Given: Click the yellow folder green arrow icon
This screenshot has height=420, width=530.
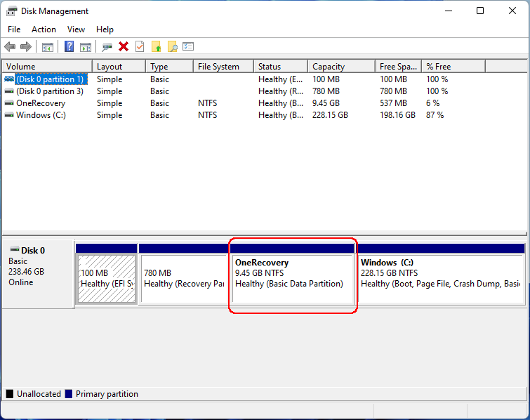Looking at the screenshot, I should pyautogui.click(x=156, y=46).
